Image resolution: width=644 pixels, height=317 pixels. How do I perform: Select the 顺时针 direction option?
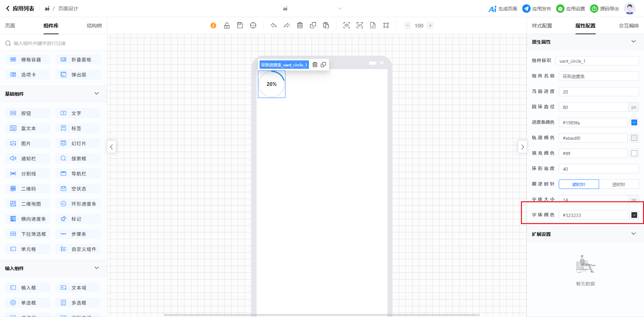click(579, 184)
